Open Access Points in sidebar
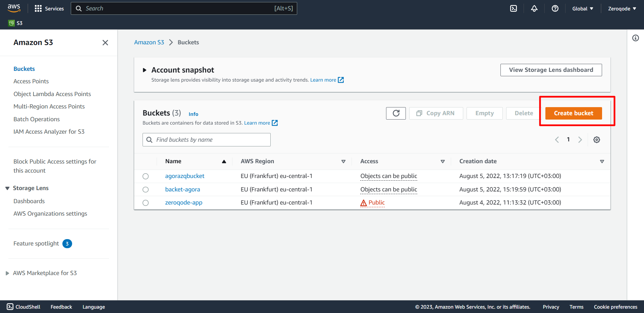This screenshot has height=313, width=644. pyautogui.click(x=31, y=81)
